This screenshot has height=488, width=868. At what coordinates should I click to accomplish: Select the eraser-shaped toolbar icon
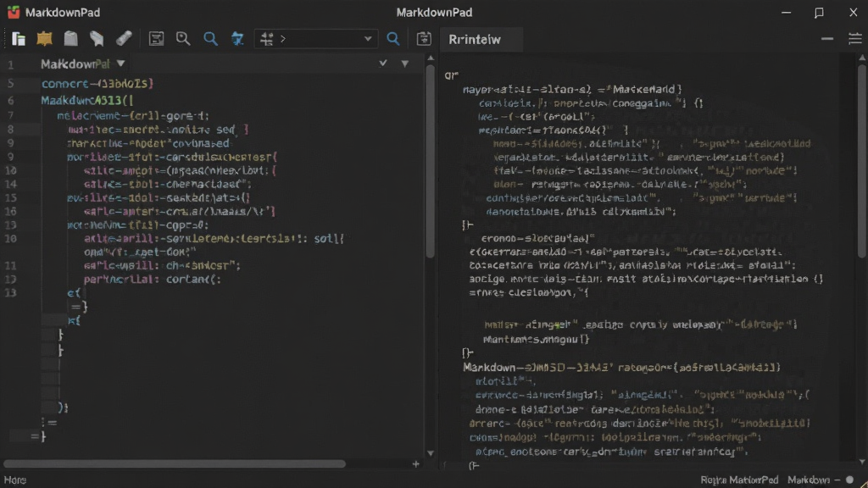pyautogui.click(x=124, y=38)
